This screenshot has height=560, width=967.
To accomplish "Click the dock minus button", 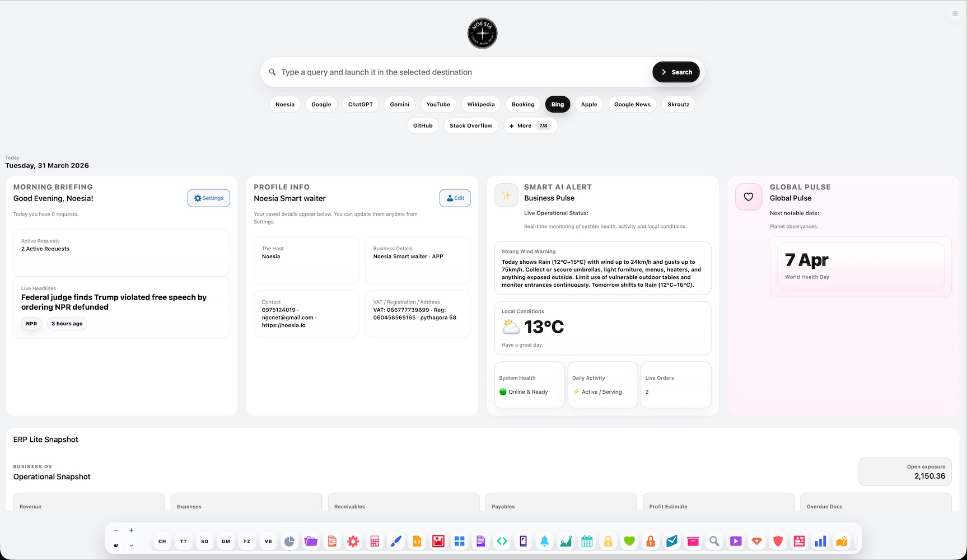I will pos(116,530).
